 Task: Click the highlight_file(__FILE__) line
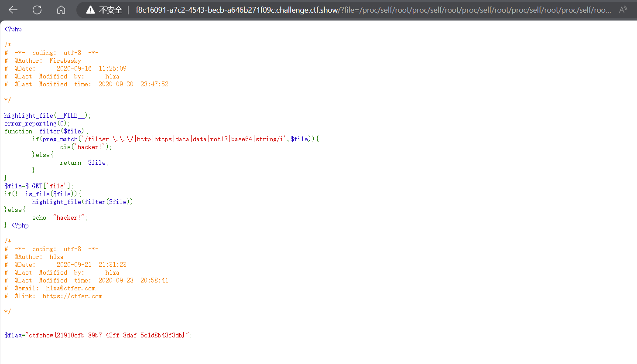point(48,116)
